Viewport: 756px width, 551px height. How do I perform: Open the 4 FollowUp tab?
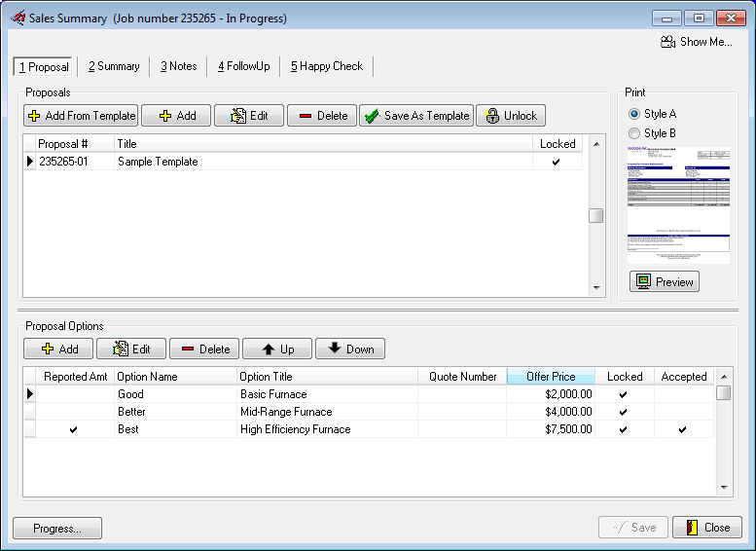point(243,66)
